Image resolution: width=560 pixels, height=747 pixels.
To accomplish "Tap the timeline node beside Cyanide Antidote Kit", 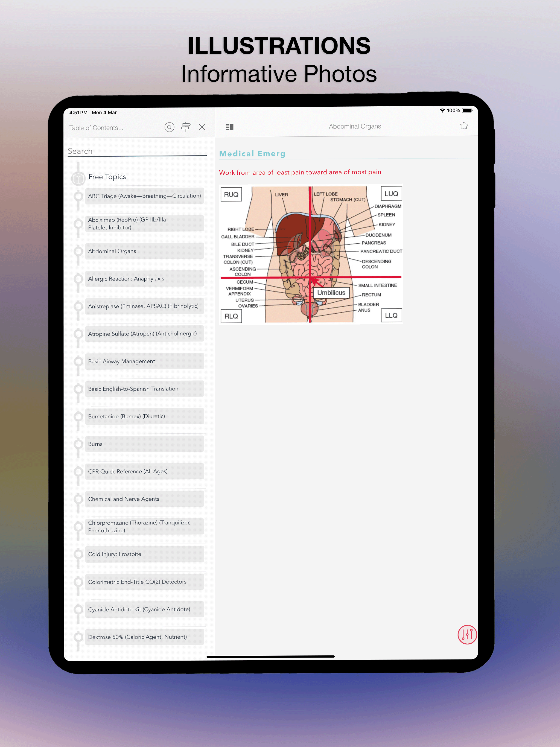I will [x=78, y=609].
